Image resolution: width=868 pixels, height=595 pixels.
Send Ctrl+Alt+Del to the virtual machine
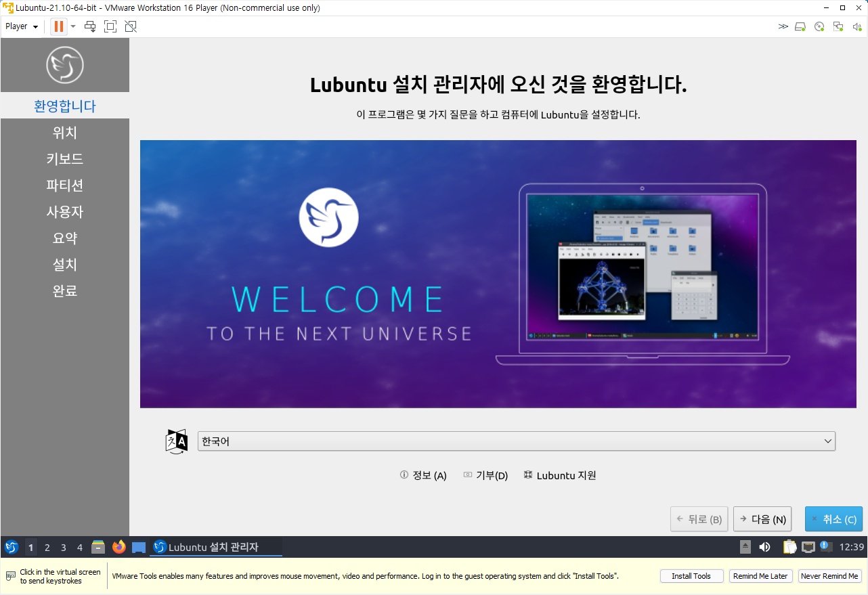pyautogui.click(x=90, y=26)
